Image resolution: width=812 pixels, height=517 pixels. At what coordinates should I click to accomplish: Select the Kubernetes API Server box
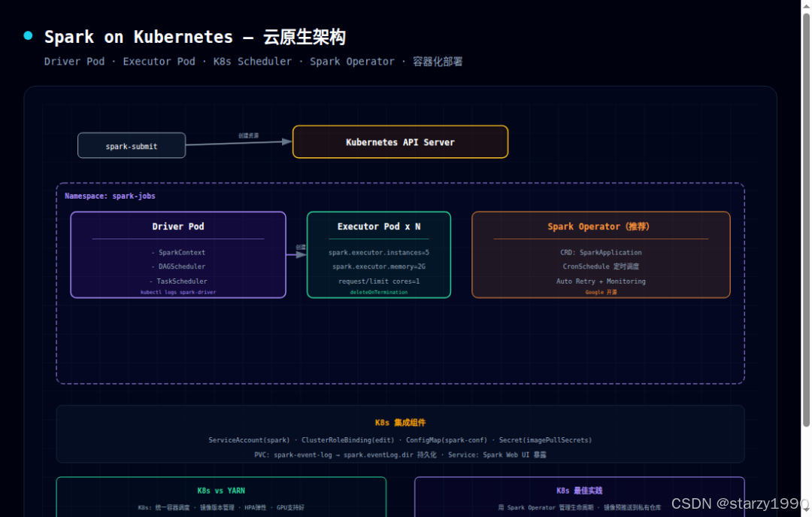click(400, 141)
